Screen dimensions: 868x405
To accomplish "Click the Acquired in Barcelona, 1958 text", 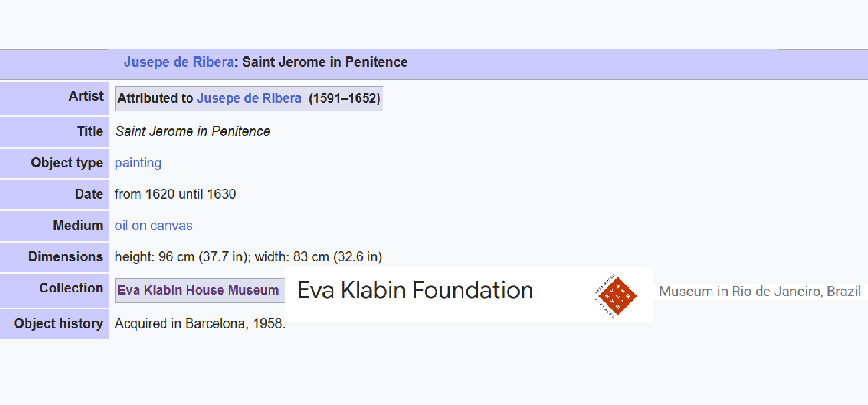I will 200,323.
